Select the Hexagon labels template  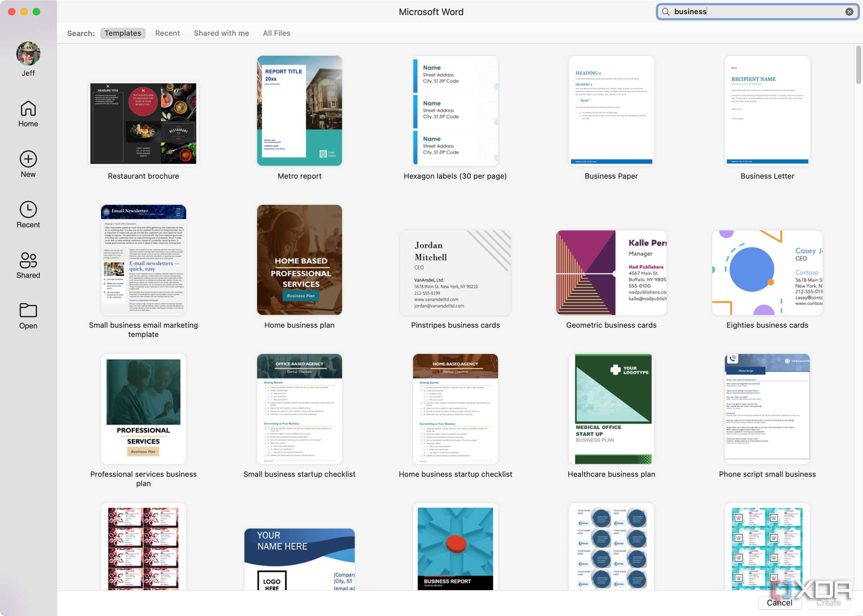click(456, 111)
